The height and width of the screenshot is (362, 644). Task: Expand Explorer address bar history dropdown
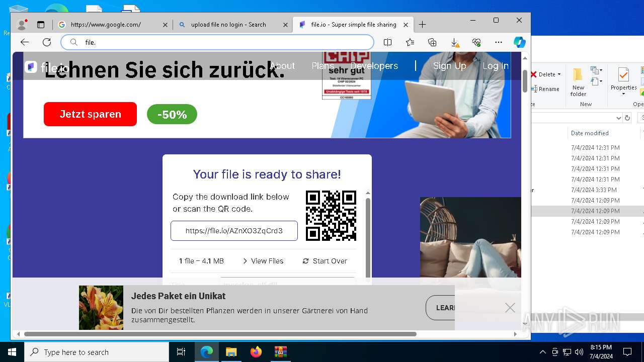[619, 118]
